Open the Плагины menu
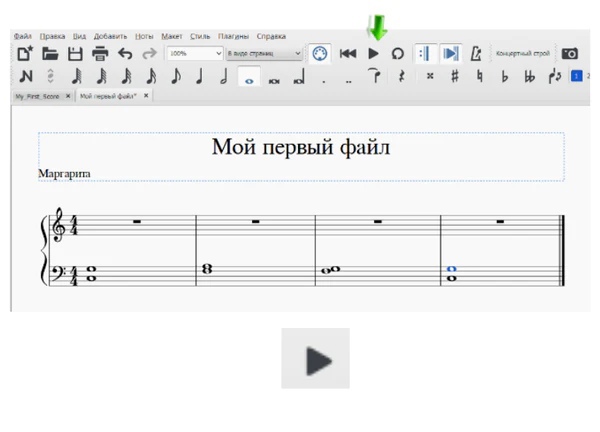The width and height of the screenshot is (600, 432). click(233, 36)
